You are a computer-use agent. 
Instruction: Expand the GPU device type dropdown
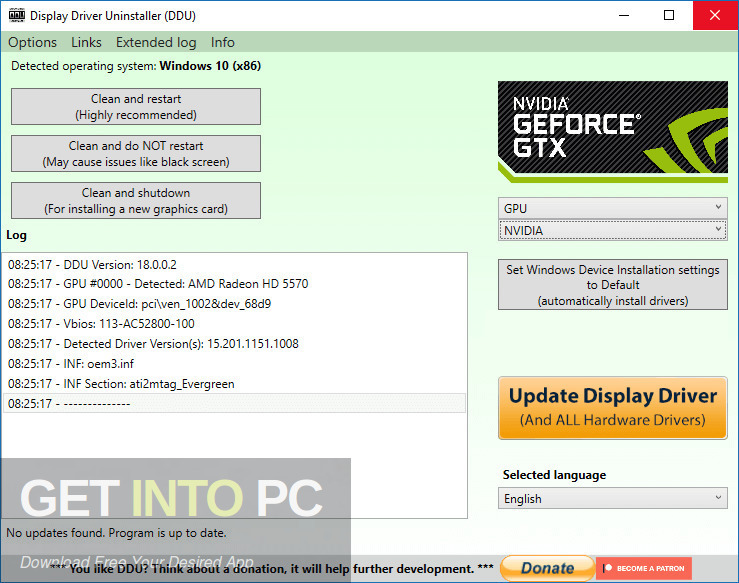(613, 208)
